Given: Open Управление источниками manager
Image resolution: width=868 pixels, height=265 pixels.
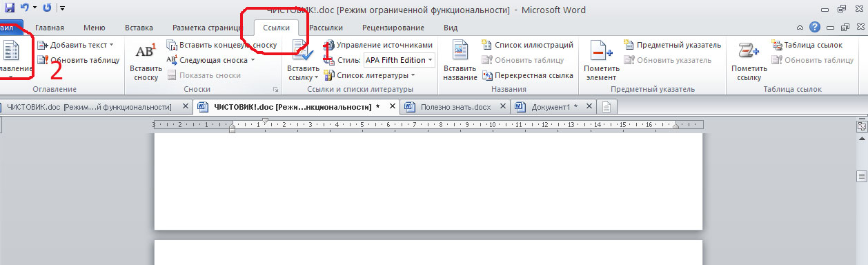Looking at the screenshot, I should tap(378, 45).
